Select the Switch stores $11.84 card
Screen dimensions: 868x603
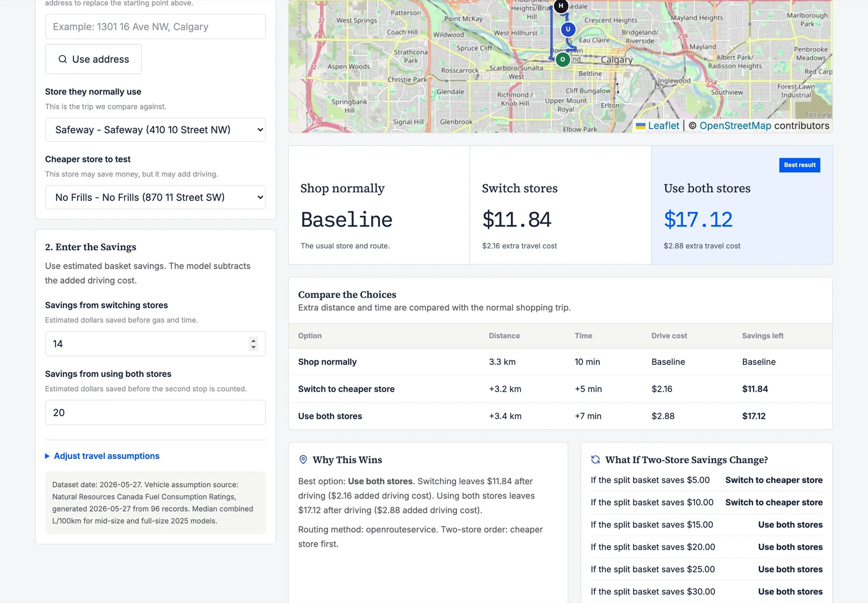coord(561,205)
